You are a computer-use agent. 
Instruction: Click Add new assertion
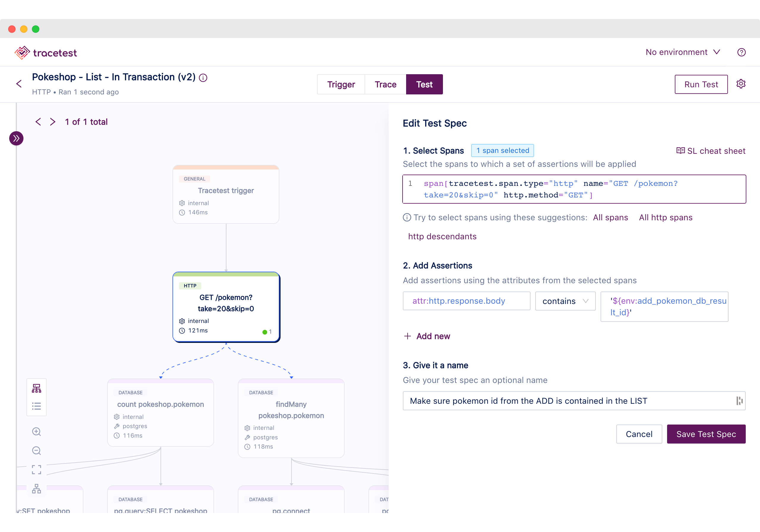427,336
